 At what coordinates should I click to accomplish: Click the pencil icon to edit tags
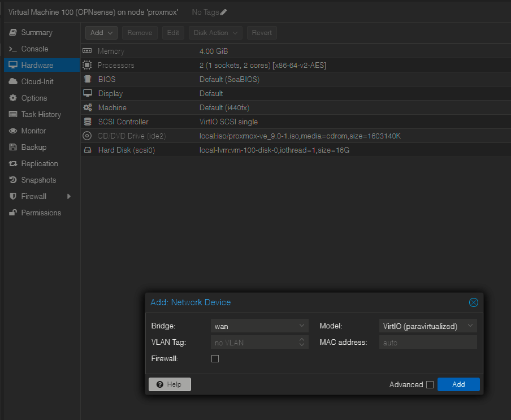coord(224,12)
